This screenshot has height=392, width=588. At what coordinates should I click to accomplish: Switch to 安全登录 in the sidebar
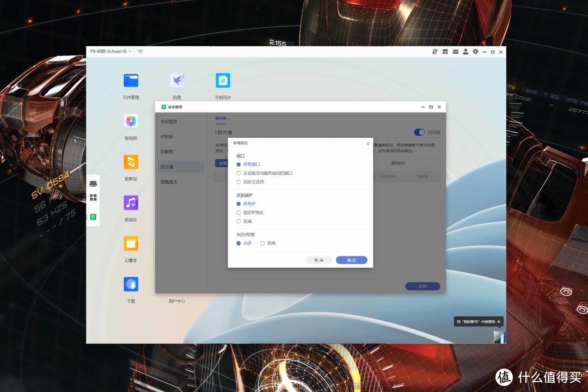169,121
